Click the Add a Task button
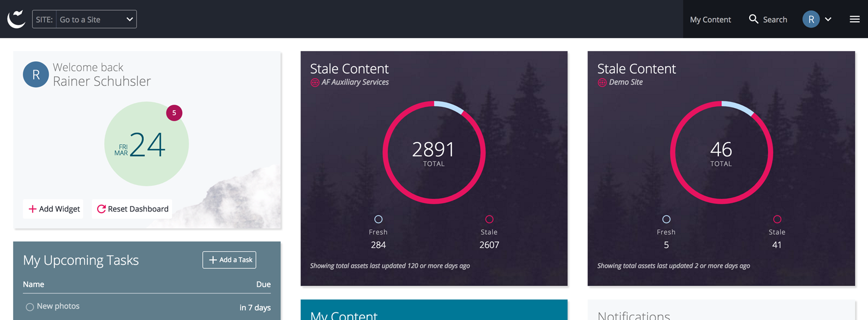868x320 pixels. pos(229,260)
